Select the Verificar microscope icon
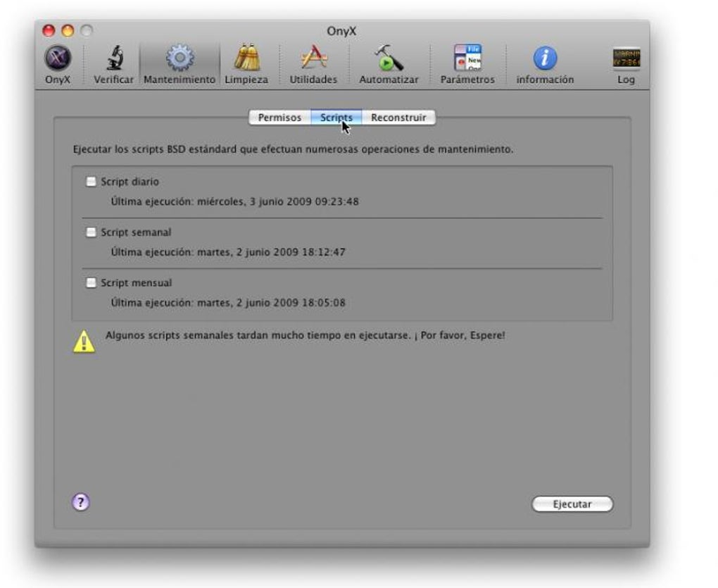Screen dimensions: 718x588 click(114, 58)
